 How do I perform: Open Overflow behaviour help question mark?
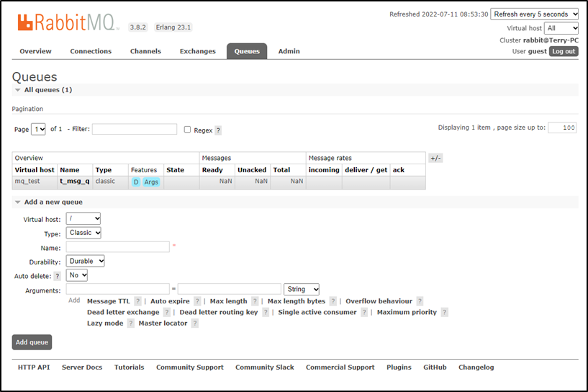tap(420, 301)
